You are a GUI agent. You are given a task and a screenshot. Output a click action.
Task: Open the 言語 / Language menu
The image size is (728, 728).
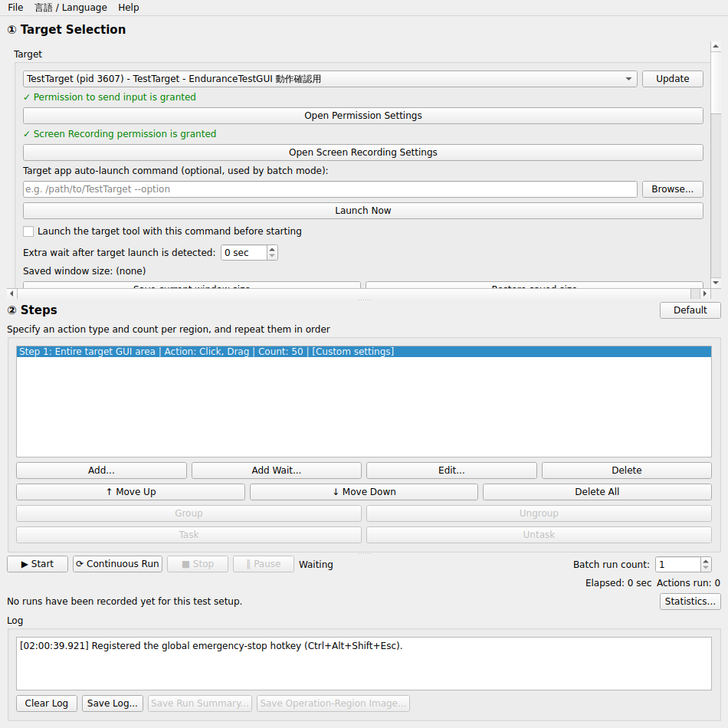(71, 8)
